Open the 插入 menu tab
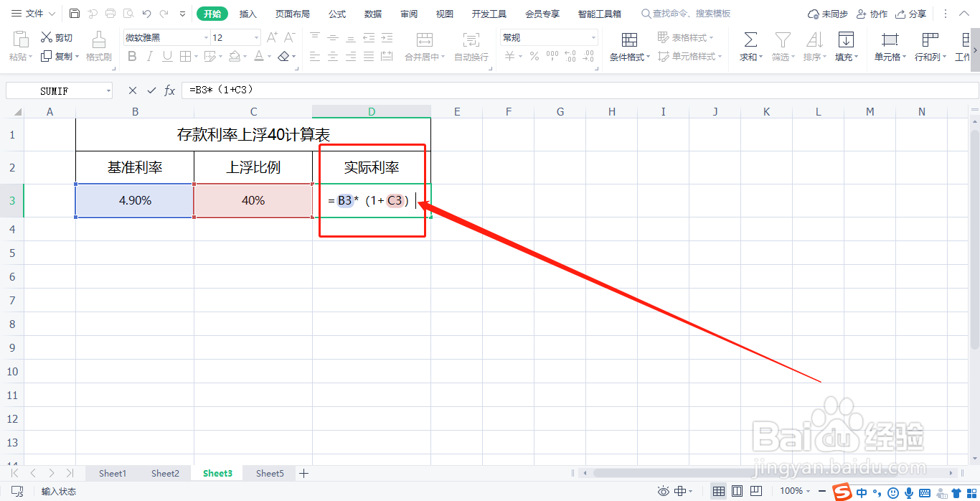Image resolution: width=980 pixels, height=501 pixels. (x=248, y=13)
